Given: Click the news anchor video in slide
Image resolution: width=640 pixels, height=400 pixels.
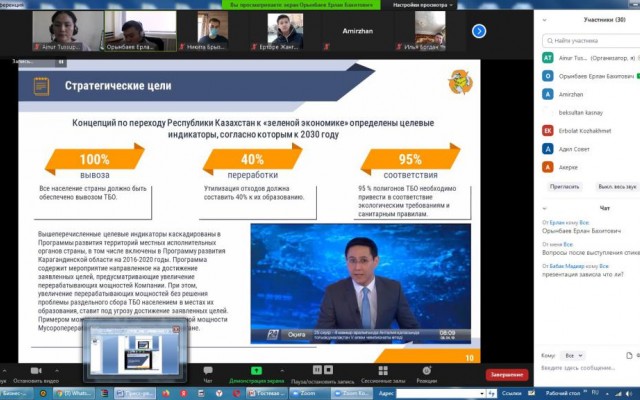Looking at the screenshot, I should point(360,283).
